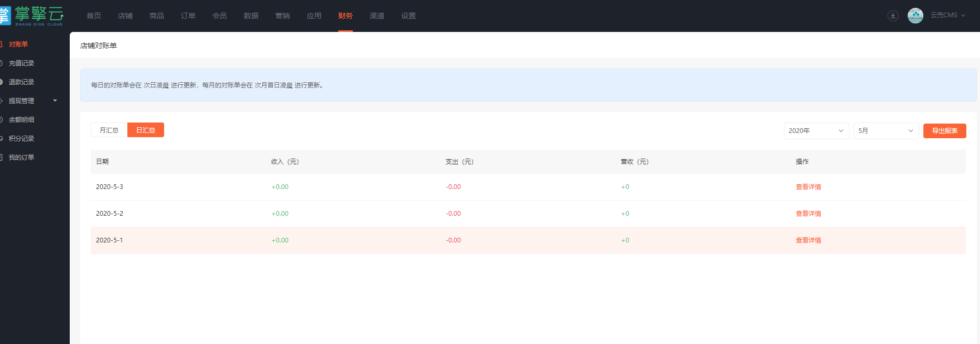Open the 店铺 top menu

125,16
